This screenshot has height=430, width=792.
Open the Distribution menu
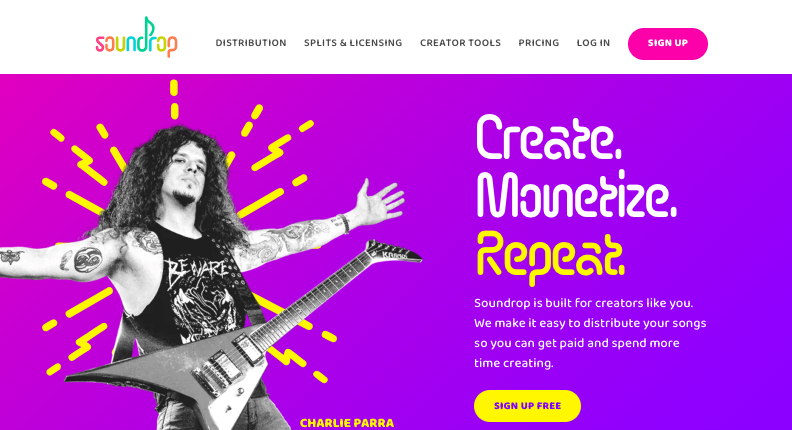click(251, 43)
